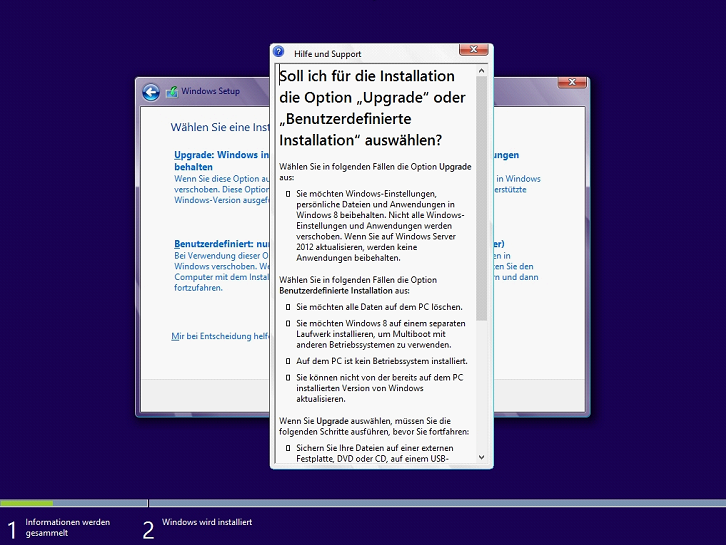726x546 pixels.
Task: Click the bullet about keeping Windows-Einstellungen
Action: pyautogui.click(x=380, y=226)
